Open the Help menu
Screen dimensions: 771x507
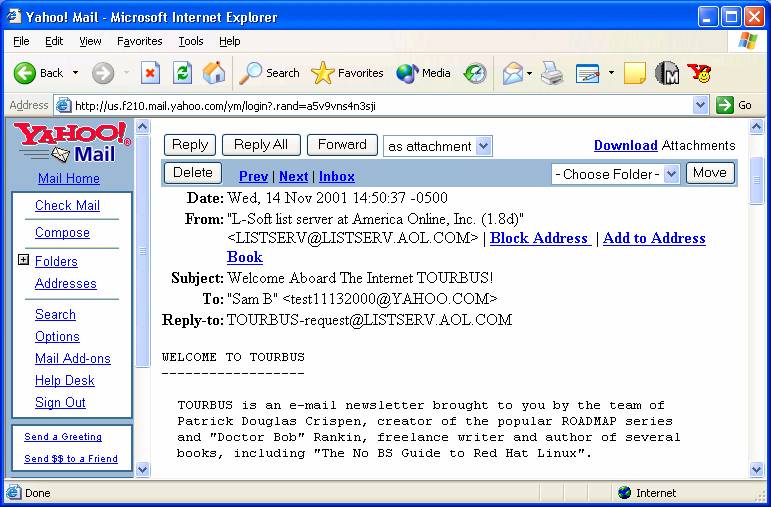(x=230, y=41)
